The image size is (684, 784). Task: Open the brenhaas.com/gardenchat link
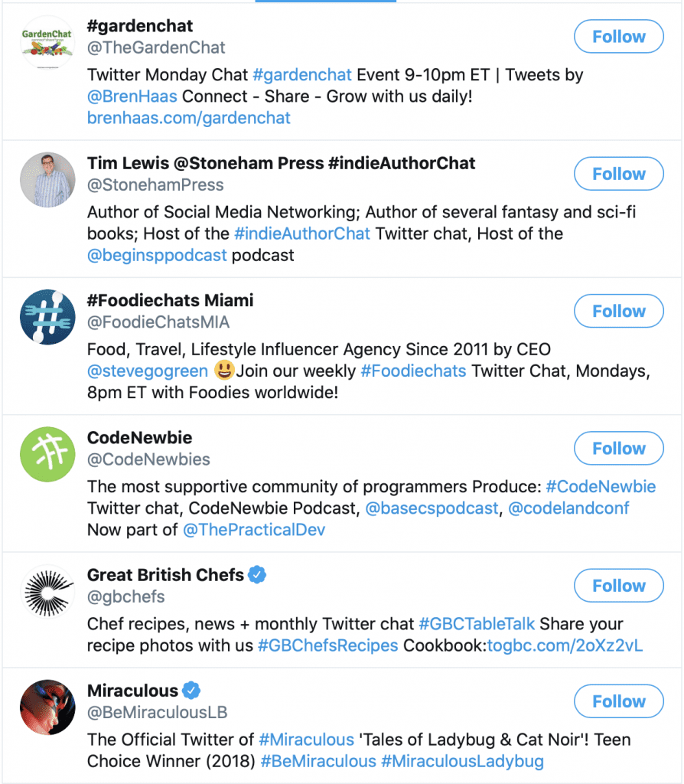point(189,118)
